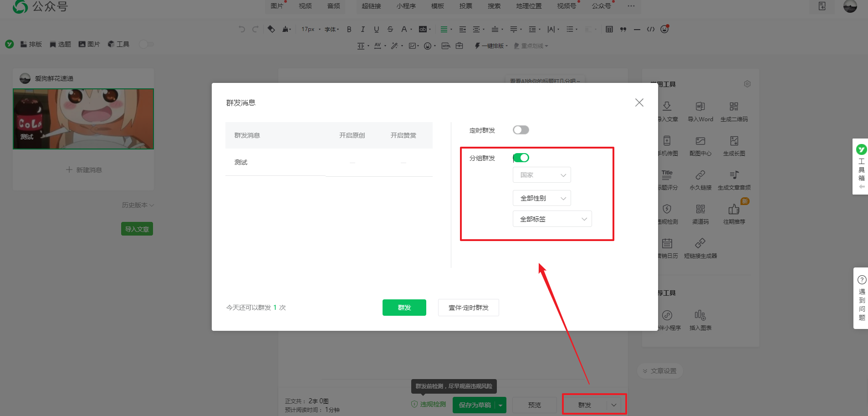868x416 pixels.
Task: Click the HTML icon in toolbar
Action: (446, 46)
